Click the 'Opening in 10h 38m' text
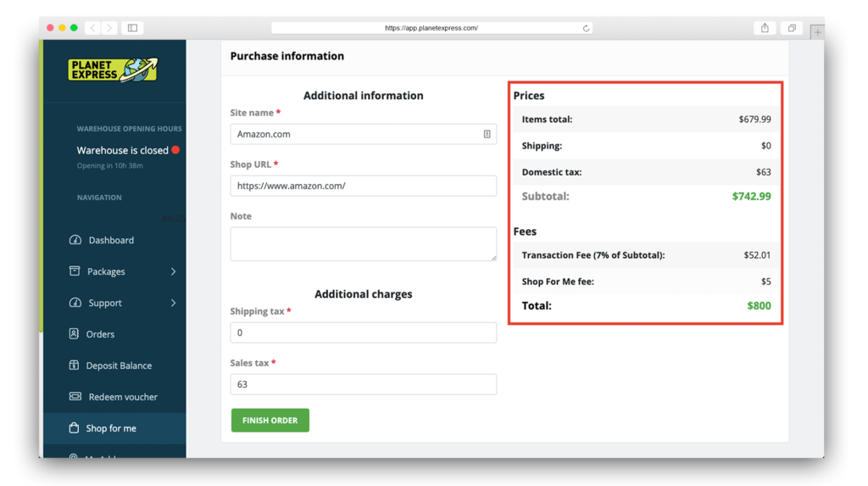Viewport: 868px width, 486px height. (x=109, y=165)
